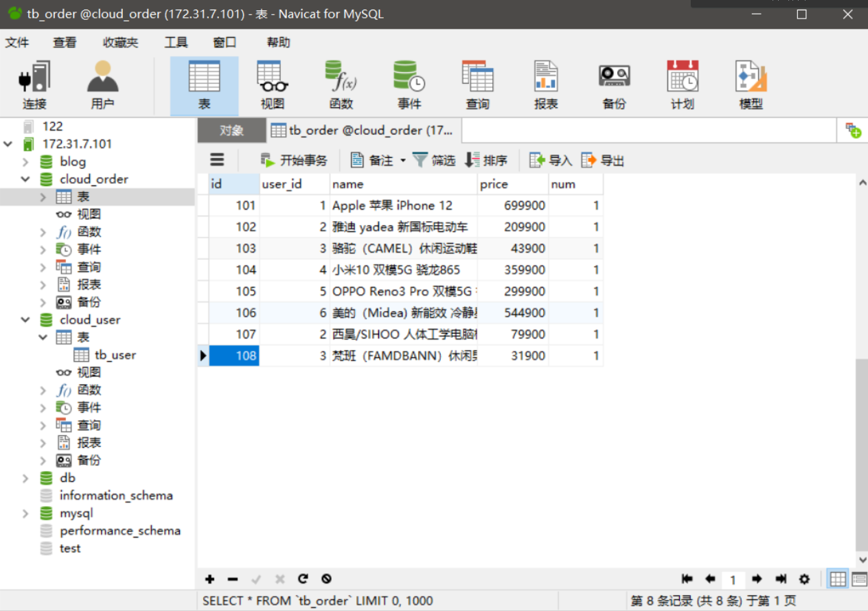Image resolution: width=868 pixels, height=611 pixels.
Task: Expand the blog database
Action: click(x=25, y=162)
